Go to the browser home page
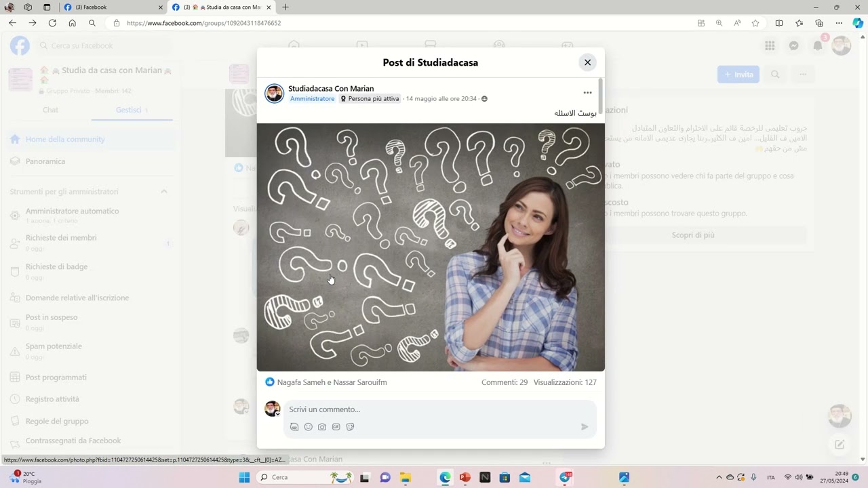868x488 pixels. point(72,23)
